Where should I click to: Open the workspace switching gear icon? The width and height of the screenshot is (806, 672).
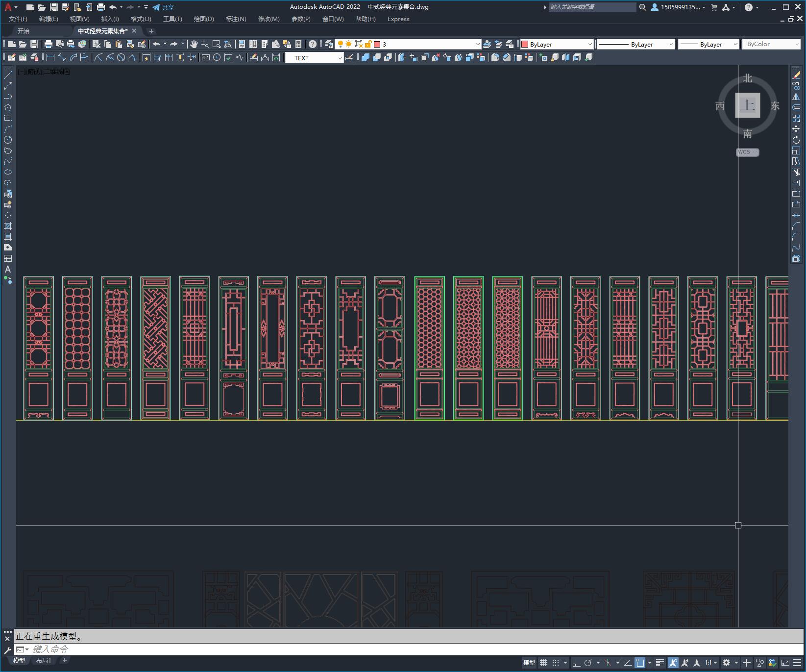726,663
